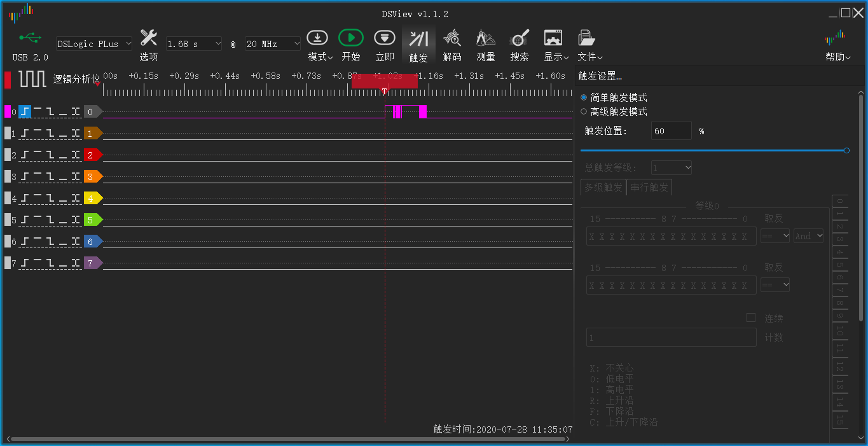
Task: Open the 文件 (File) icon
Action: click(x=586, y=38)
